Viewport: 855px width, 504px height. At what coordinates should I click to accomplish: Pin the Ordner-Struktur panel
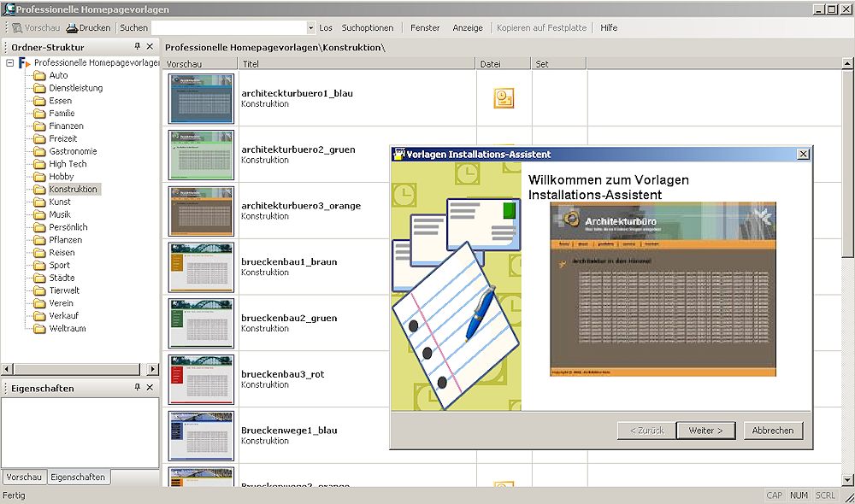[138, 47]
